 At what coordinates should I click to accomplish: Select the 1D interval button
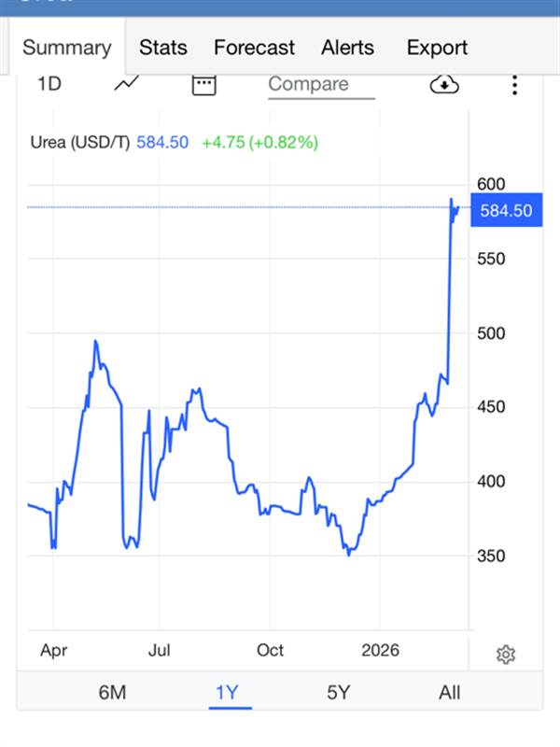pyautogui.click(x=49, y=84)
